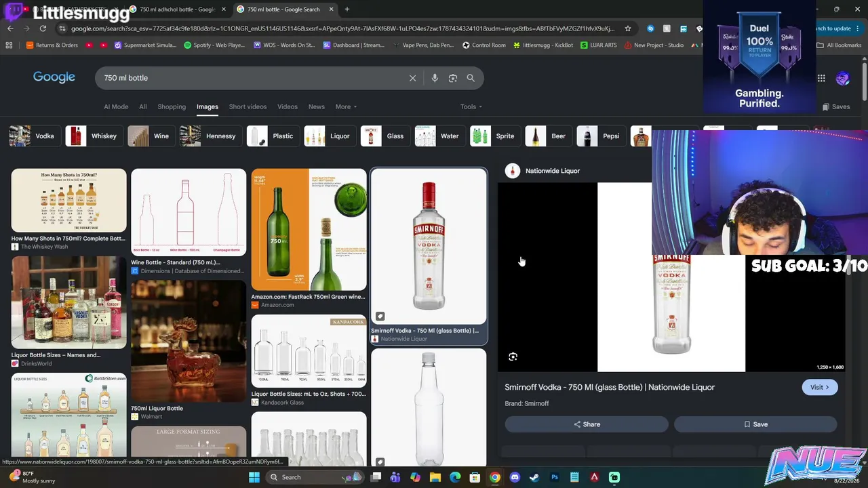Image resolution: width=868 pixels, height=488 pixels.
Task: Open the Nationwide Liquor source link in preview
Action: coord(553,171)
